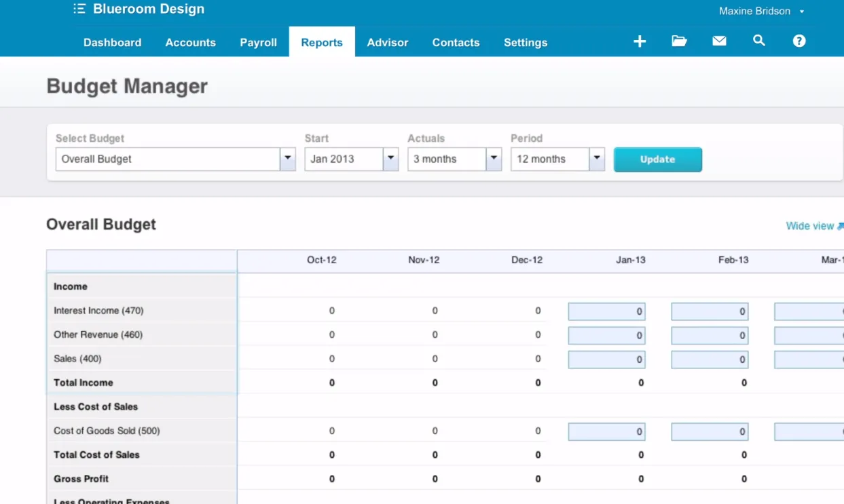Open the files folder icon
Image resolution: width=844 pixels, height=504 pixels.
(x=679, y=41)
